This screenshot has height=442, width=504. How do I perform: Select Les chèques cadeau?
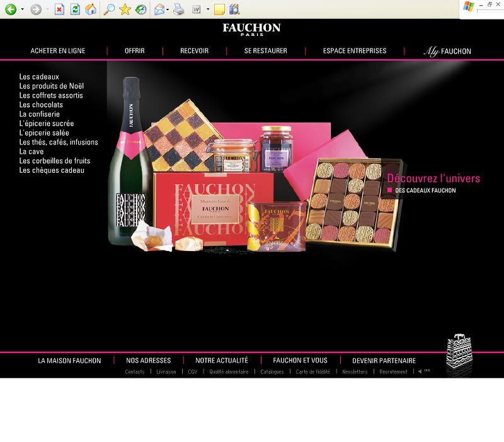point(52,170)
